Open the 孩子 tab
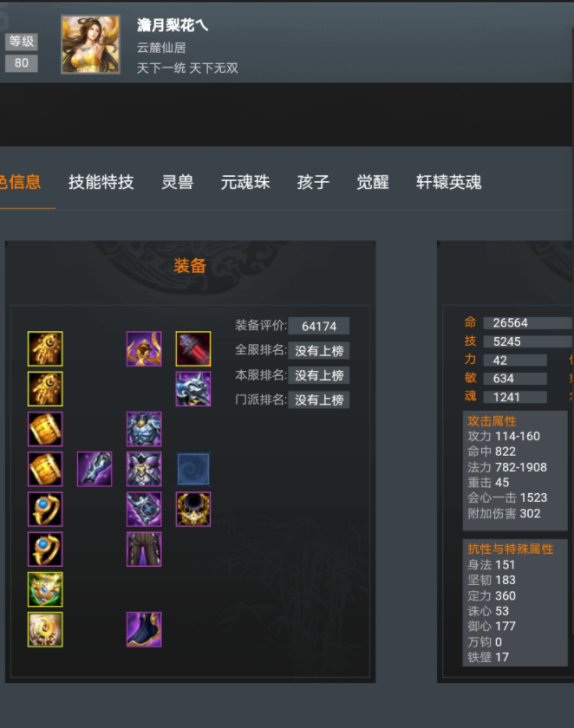The width and height of the screenshot is (574, 728). click(314, 182)
